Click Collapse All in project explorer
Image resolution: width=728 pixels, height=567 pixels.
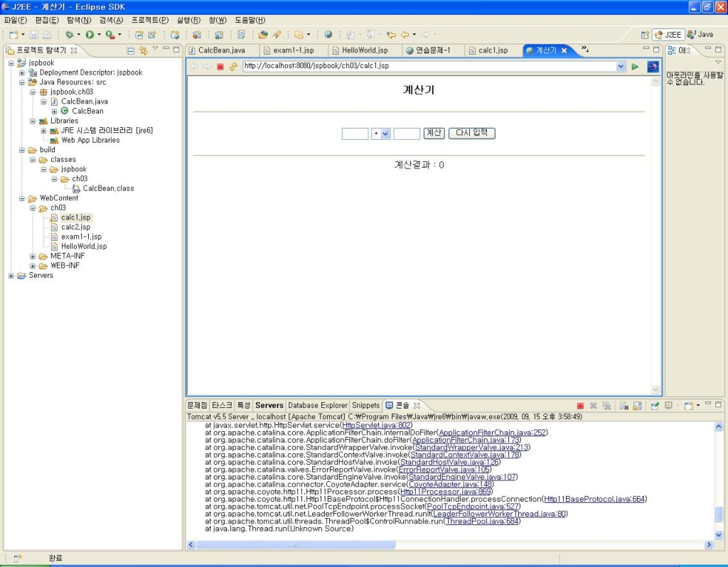tap(131, 50)
